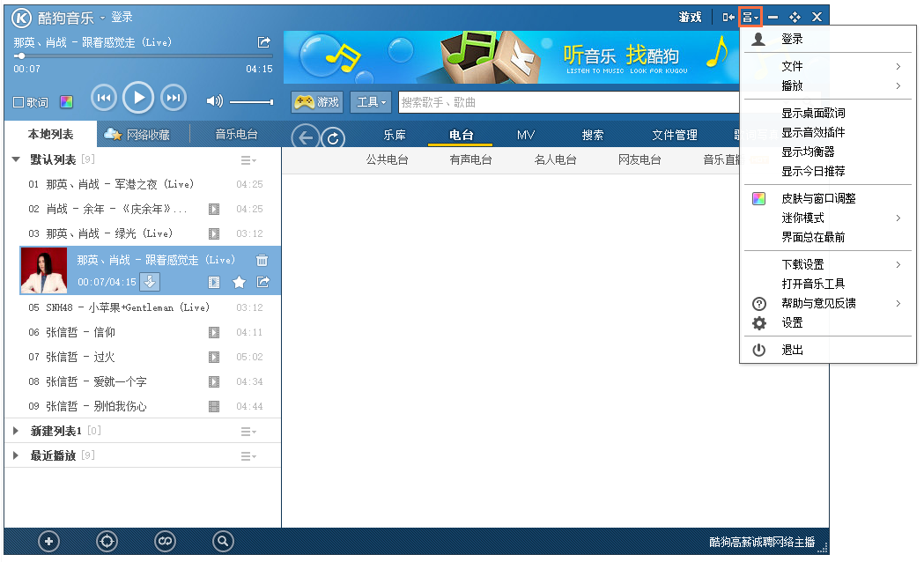
Task: Click the album cover thumbnail
Action: click(44, 270)
